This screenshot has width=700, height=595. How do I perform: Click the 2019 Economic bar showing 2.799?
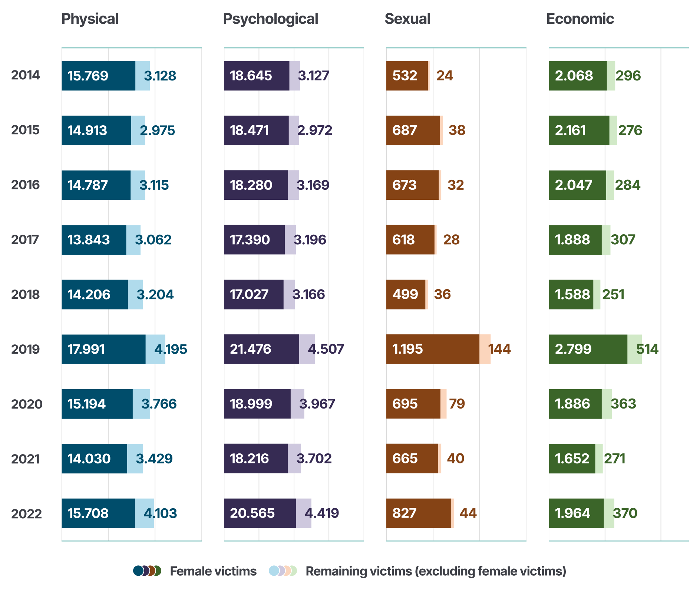588,349
